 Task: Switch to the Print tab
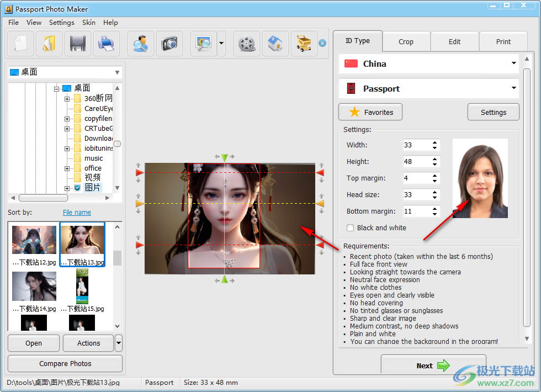(503, 41)
